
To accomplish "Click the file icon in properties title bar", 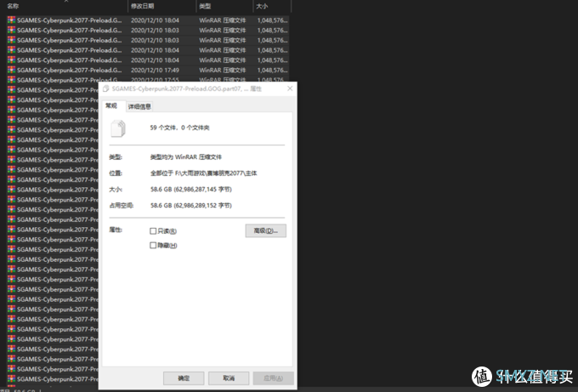I will point(106,88).
